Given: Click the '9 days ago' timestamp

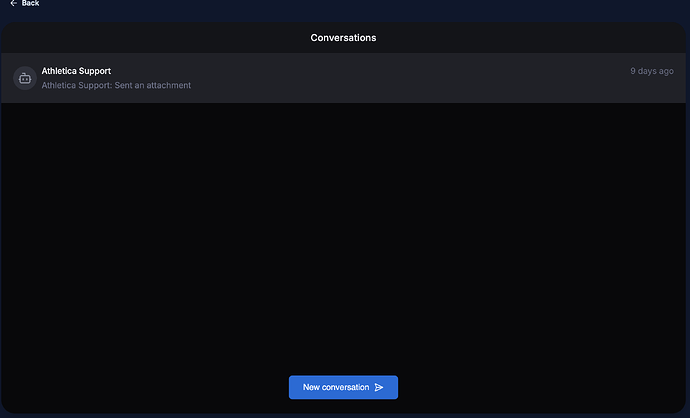Looking at the screenshot, I should (x=652, y=71).
